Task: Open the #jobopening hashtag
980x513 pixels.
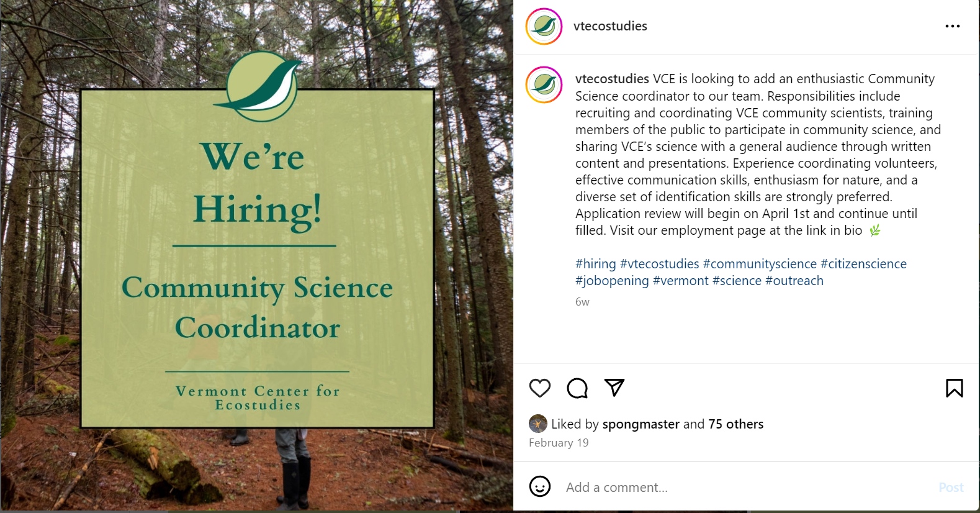Action: pos(612,281)
